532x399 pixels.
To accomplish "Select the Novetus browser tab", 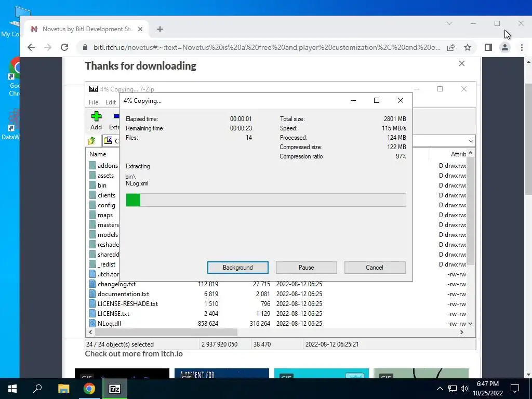I will 87,29.
